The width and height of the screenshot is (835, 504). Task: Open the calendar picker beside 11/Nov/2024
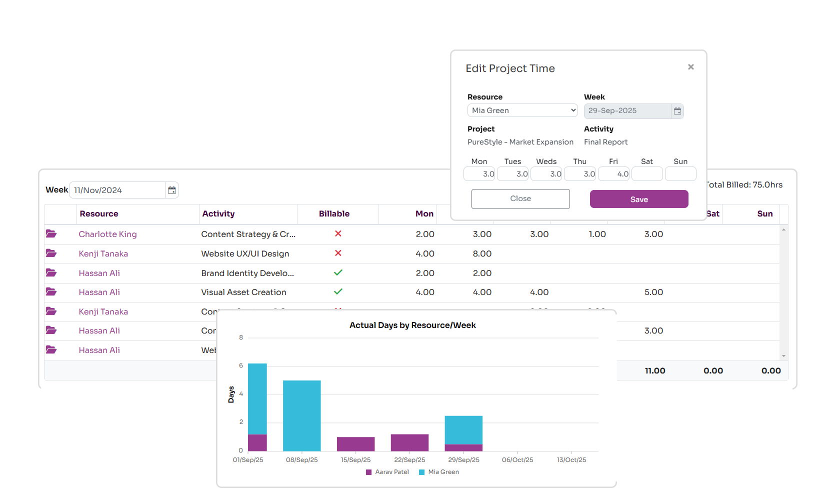(x=171, y=190)
